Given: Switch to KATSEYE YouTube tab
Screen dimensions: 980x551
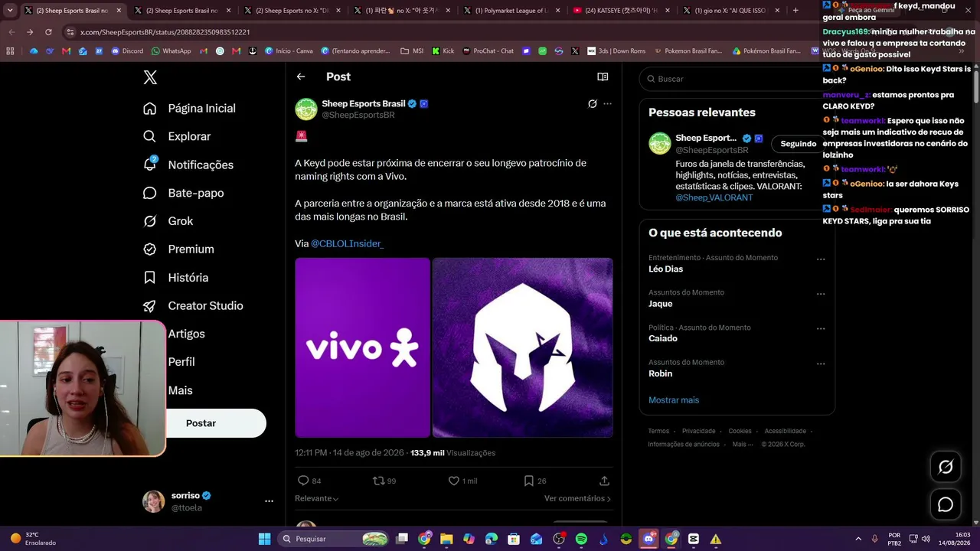Looking at the screenshot, I should (619, 11).
